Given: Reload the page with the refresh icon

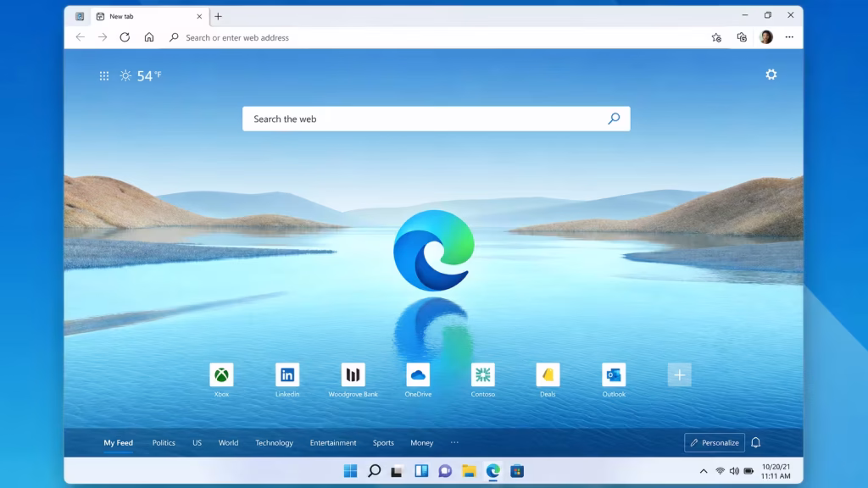Looking at the screenshot, I should click(x=125, y=37).
